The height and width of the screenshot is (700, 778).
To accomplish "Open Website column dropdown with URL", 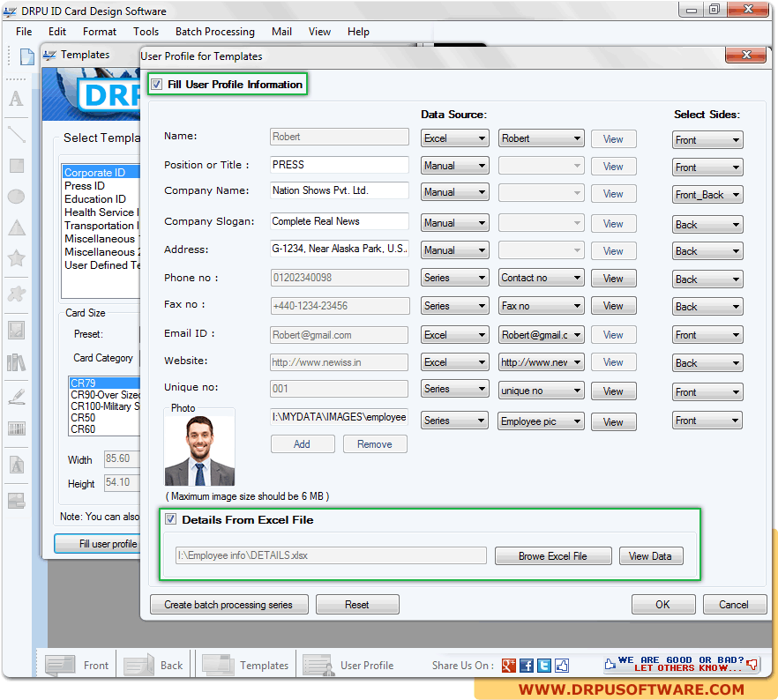I will 541,362.
